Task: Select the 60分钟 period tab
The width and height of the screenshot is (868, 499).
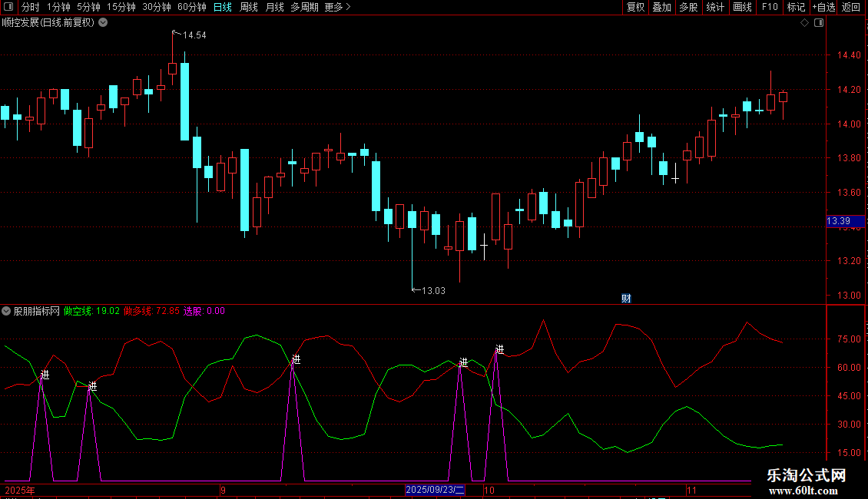Action: point(191,7)
